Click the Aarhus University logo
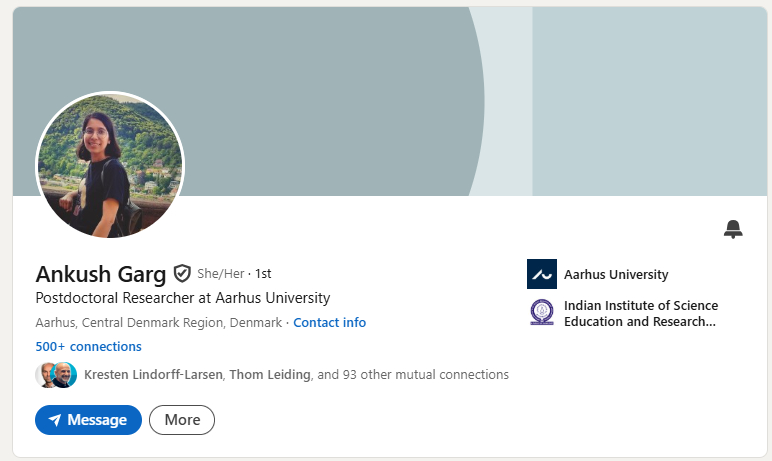The width and height of the screenshot is (772, 461). coord(541,274)
